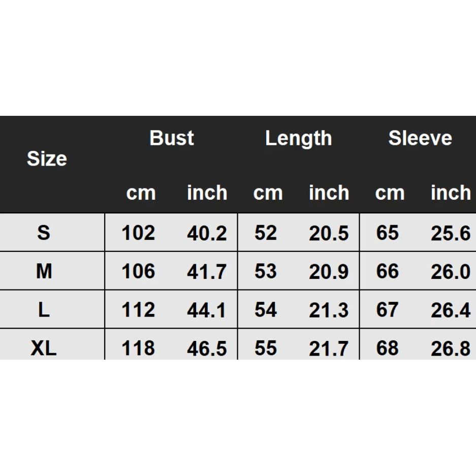This screenshot has width=476, height=476.
Task: Select the L size row label
Action: [44, 310]
